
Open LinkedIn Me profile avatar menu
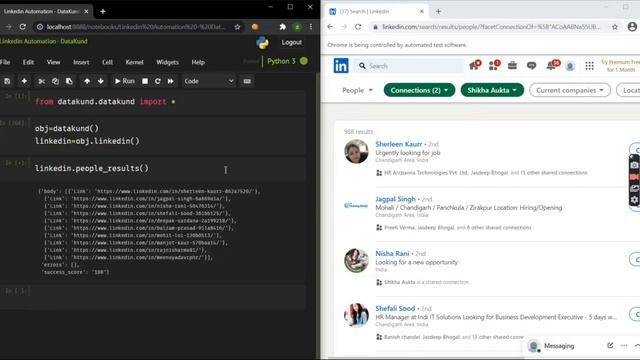pos(570,66)
